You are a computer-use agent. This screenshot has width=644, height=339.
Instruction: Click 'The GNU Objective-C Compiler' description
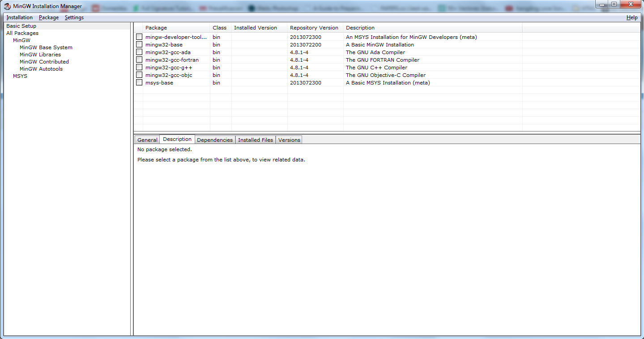point(386,75)
